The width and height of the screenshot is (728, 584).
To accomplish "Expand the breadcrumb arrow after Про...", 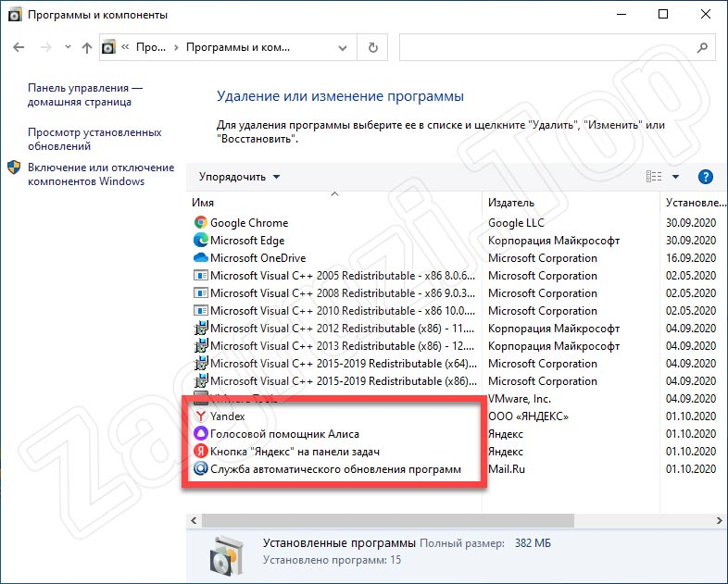I will click(x=176, y=47).
